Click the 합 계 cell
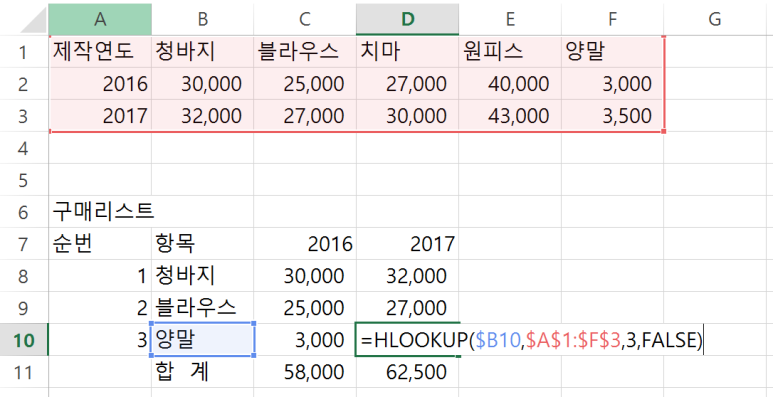The width and height of the screenshot is (773, 397). [203, 372]
